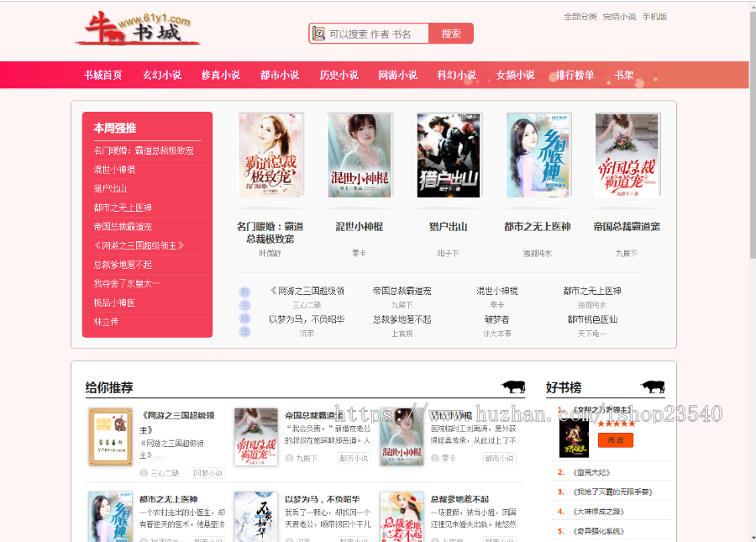The image size is (756, 542).
Task: Open the 手机版 link at top right
Action: point(656,15)
